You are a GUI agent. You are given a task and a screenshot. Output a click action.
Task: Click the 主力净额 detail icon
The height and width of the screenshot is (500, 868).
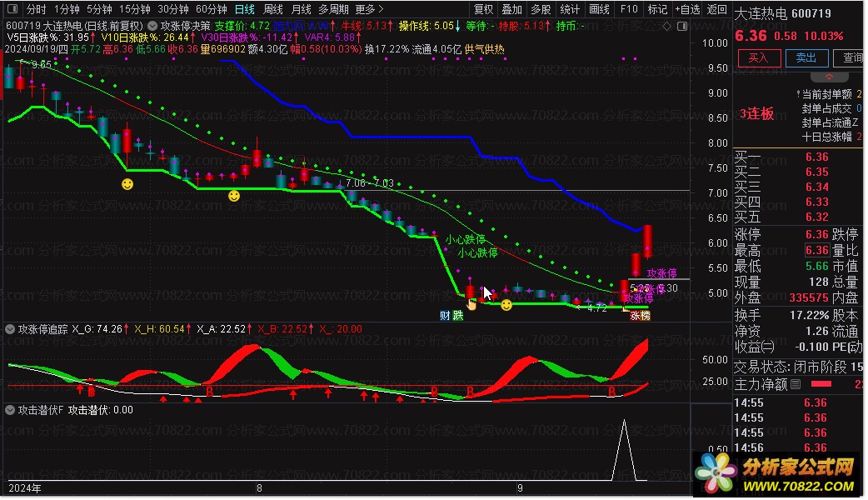tap(795, 383)
